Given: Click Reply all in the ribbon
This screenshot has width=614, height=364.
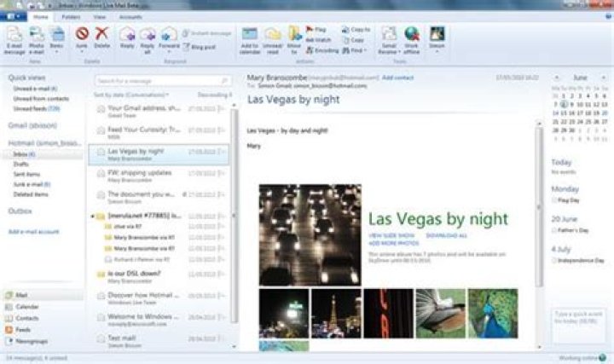Looking at the screenshot, I should coord(148,40).
